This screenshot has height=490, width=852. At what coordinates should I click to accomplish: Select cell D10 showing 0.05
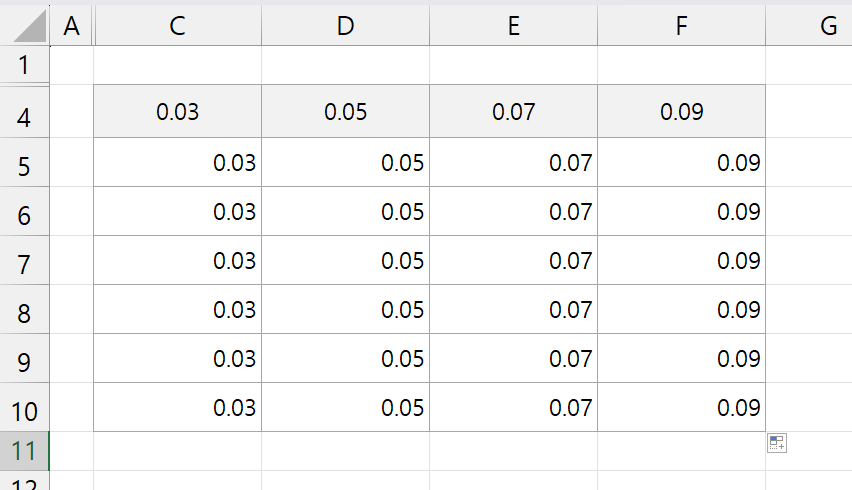pos(346,407)
